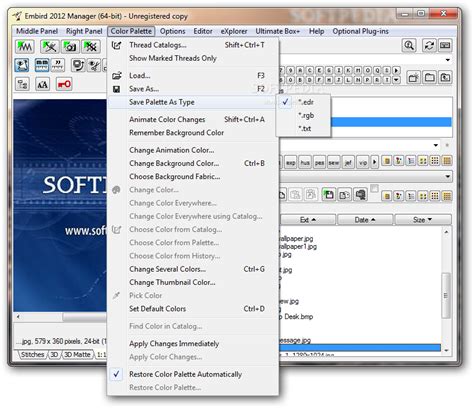Viewport: 474px width, 408px height.
Task: Toggle Remember Background Color option
Action: pyautogui.click(x=193, y=133)
